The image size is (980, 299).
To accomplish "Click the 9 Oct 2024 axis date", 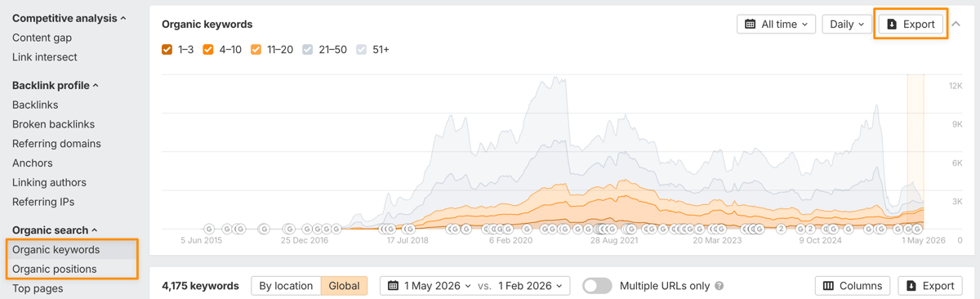I will tap(820, 241).
